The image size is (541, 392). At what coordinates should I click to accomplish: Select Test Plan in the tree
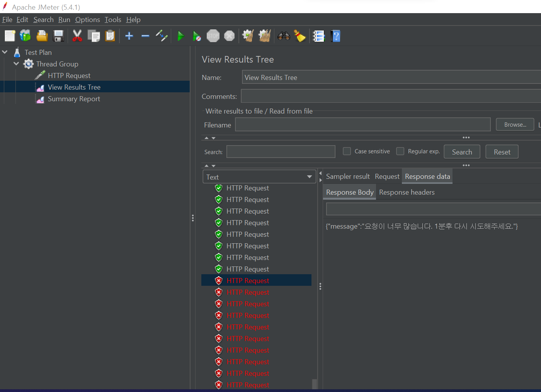pos(38,53)
